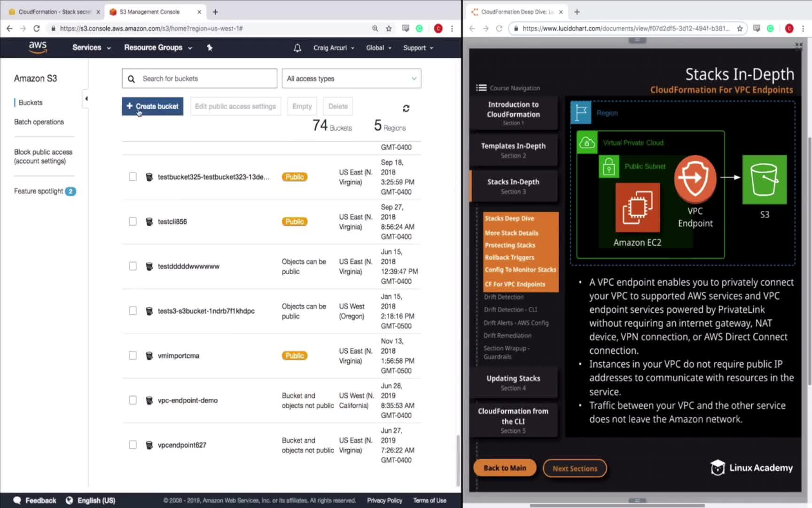Open the Drift Detection lesson
Viewport: 812px width, 508px height.
[x=504, y=297]
